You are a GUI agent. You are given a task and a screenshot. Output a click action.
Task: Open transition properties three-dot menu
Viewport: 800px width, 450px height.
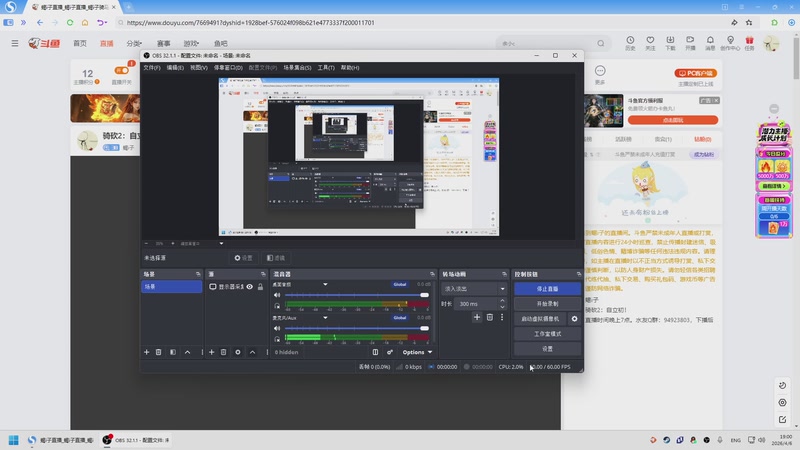[502, 317]
